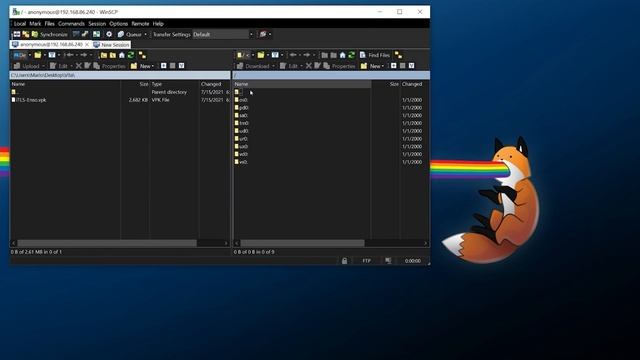Open the Preferences gear icon
Screen dimensions: 640x360
109,34
